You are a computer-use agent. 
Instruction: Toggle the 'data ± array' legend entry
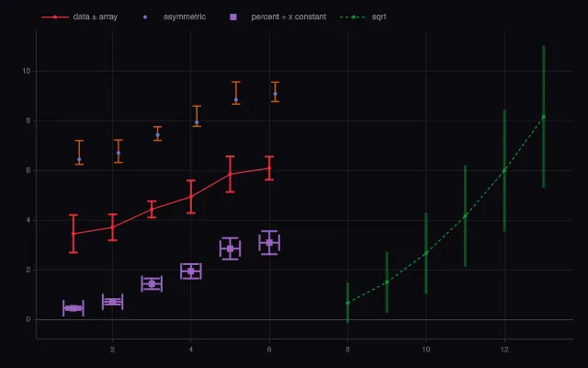(80, 17)
